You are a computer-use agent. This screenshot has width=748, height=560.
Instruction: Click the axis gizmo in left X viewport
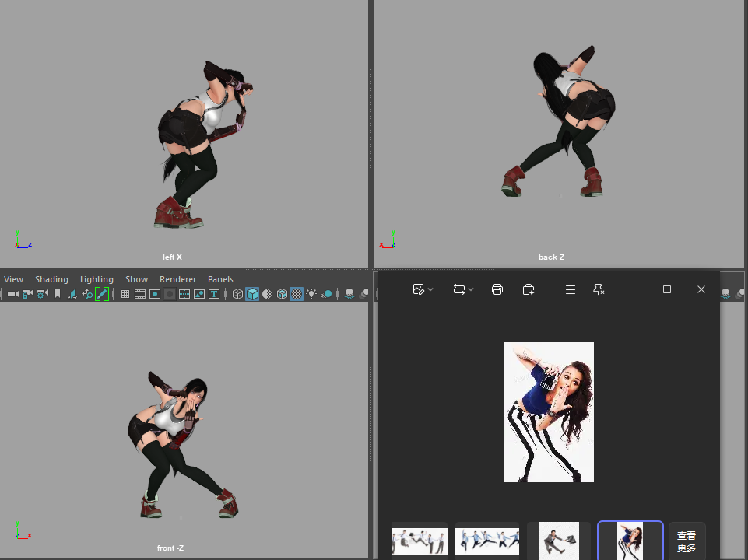[x=23, y=240]
